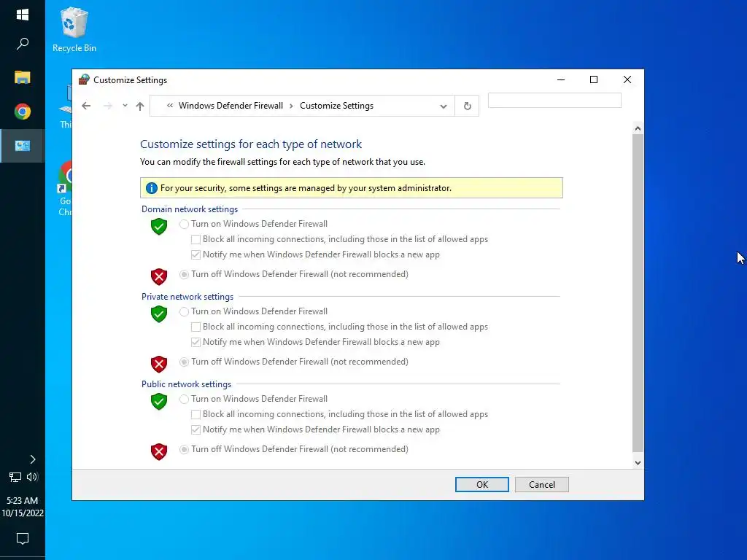Click the red shield under Public network settings
Viewport: 747px width, 560px height.
[158, 451]
